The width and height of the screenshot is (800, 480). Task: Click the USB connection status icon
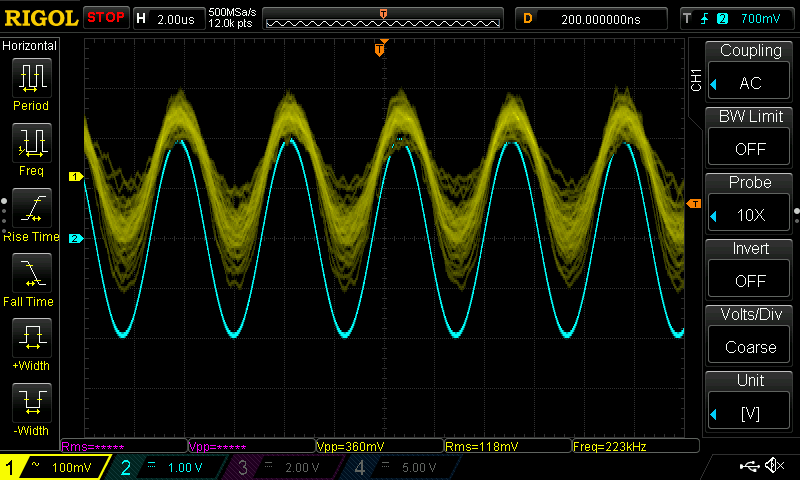[749, 465]
